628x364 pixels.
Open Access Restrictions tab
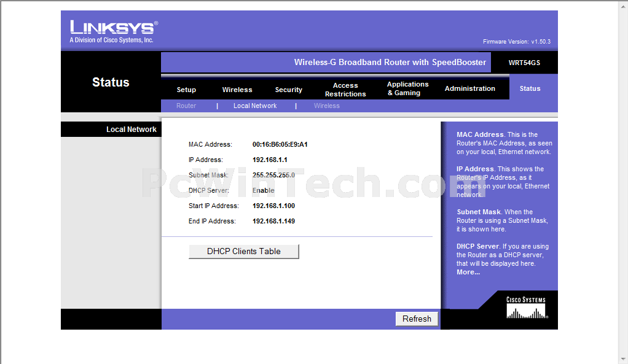coord(345,90)
